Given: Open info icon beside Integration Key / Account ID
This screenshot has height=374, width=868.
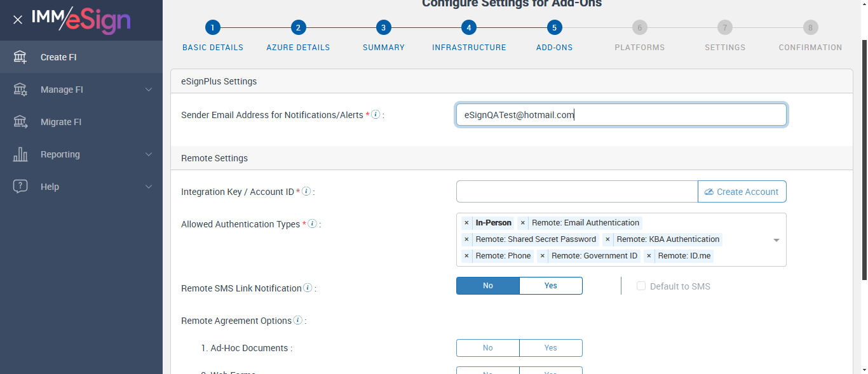Looking at the screenshot, I should point(306,191).
